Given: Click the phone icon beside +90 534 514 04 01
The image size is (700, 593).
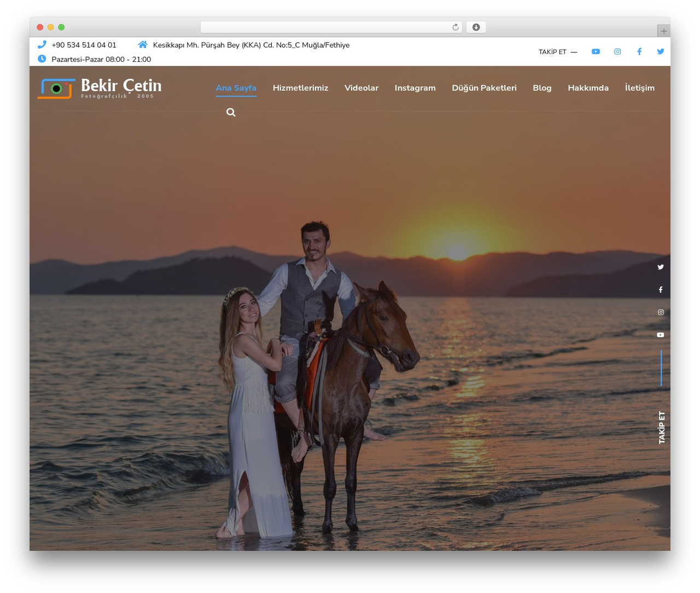Looking at the screenshot, I should pyautogui.click(x=42, y=44).
